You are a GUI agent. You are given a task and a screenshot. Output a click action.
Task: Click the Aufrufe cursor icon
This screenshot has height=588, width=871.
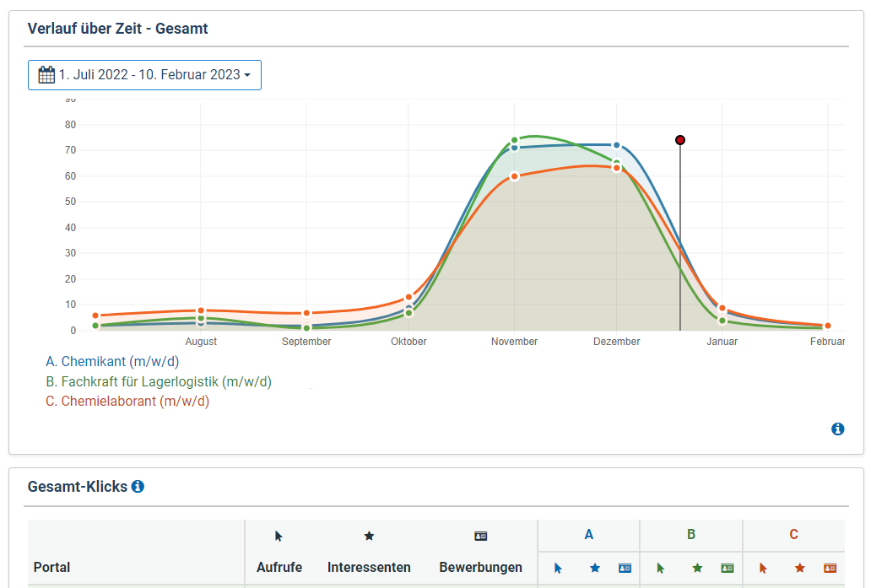click(x=279, y=536)
